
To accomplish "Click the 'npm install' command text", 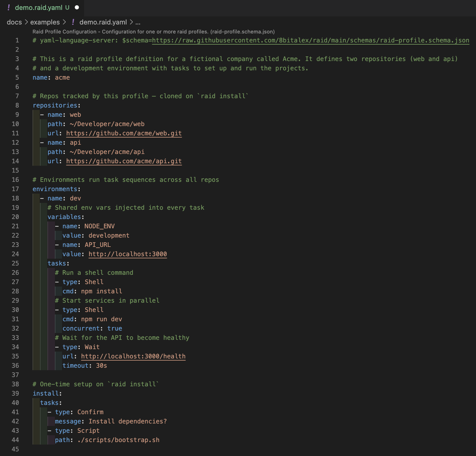I will (102, 292).
